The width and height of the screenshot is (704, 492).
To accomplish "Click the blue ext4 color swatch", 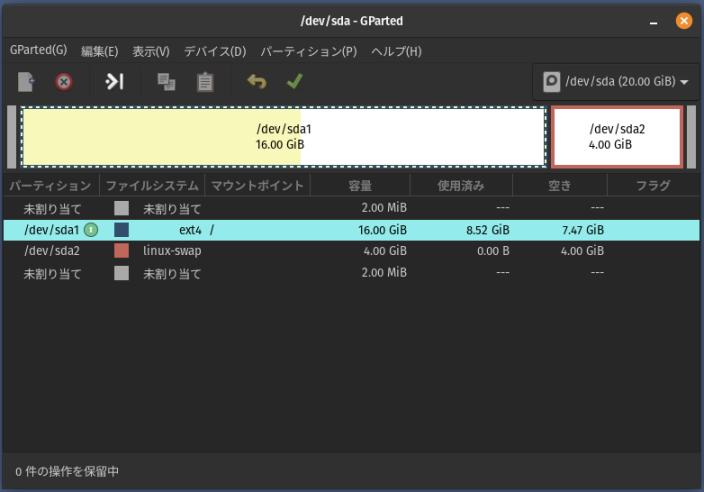I will click(x=121, y=230).
